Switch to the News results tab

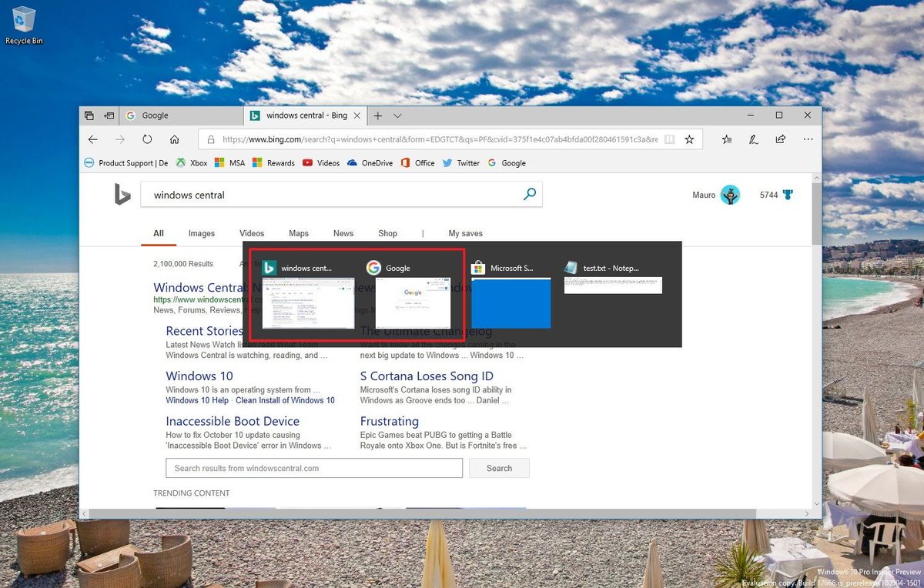tap(343, 233)
